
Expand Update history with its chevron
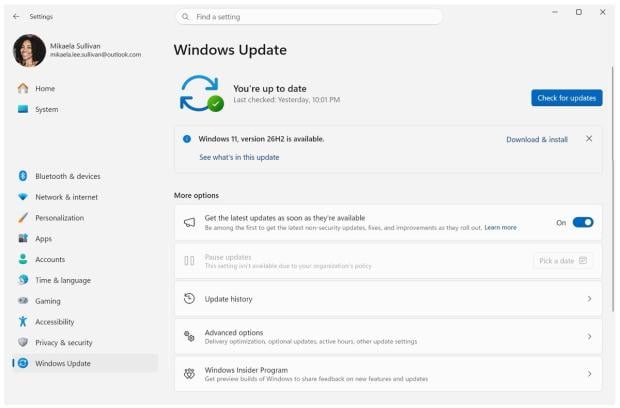(590, 298)
